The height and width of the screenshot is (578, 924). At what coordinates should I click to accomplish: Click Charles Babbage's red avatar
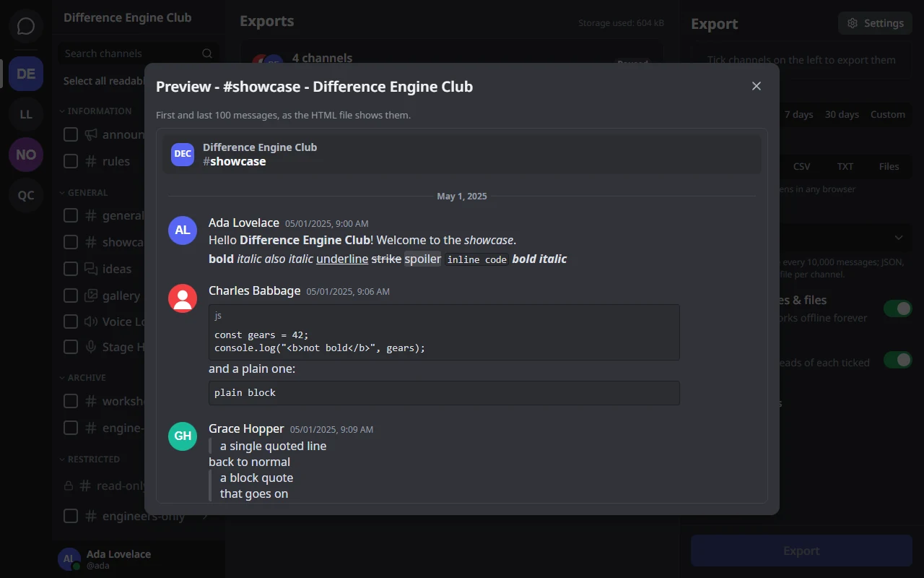click(183, 298)
